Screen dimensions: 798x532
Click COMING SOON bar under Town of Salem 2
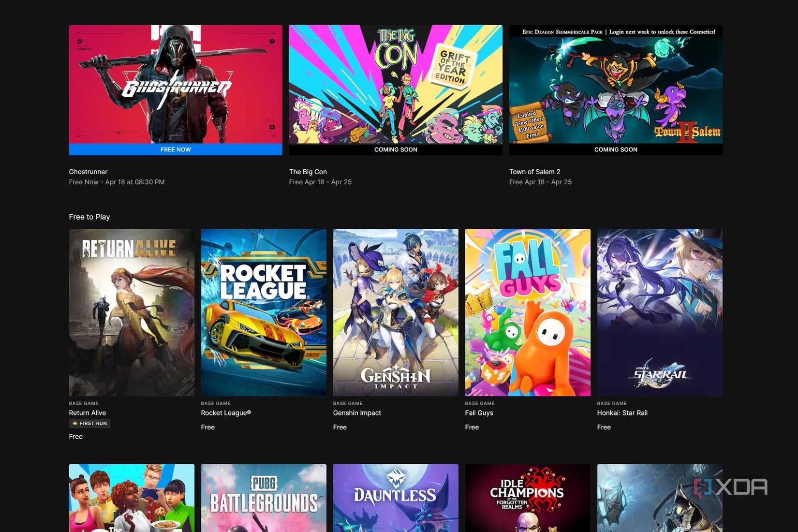click(616, 149)
